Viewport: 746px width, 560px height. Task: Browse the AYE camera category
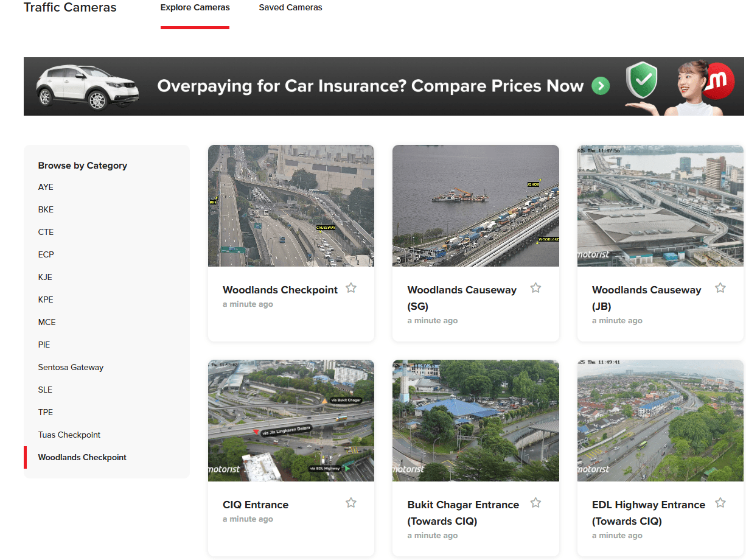(x=46, y=187)
